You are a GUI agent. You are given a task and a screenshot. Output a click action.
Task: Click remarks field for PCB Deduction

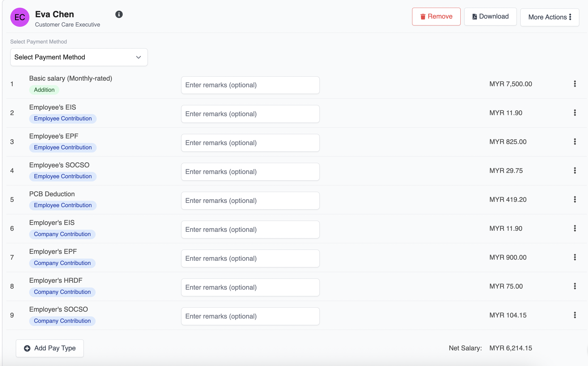coord(250,201)
